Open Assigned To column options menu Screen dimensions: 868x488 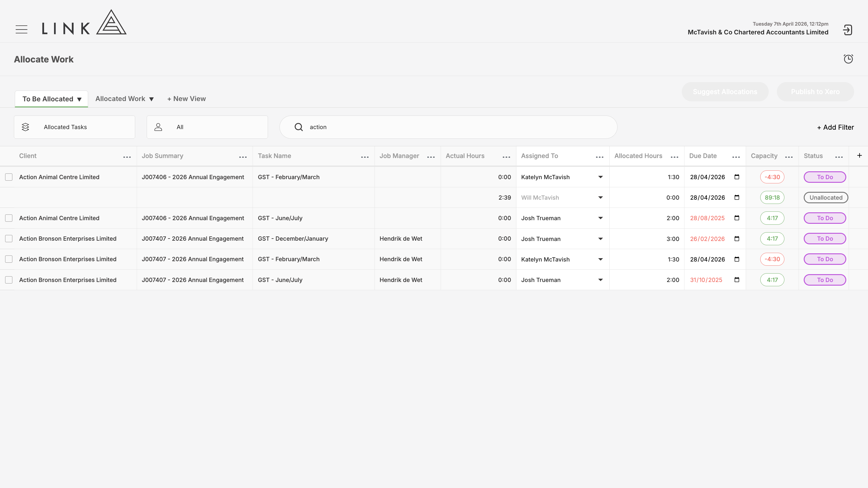coord(599,157)
